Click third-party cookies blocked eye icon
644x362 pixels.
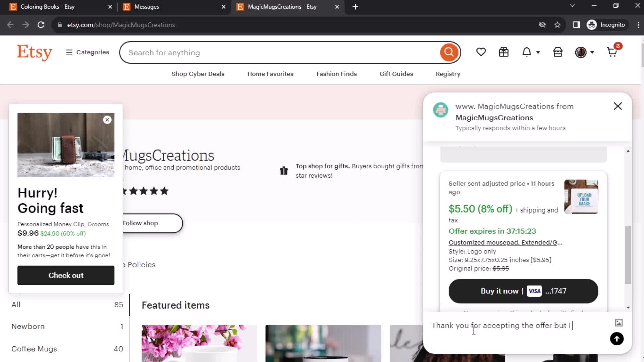pyautogui.click(x=542, y=25)
